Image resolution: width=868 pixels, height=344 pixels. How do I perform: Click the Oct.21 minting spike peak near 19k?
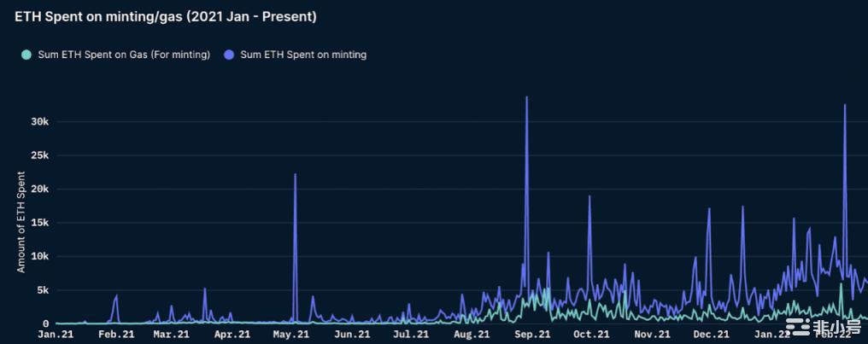tap(589, 196)
